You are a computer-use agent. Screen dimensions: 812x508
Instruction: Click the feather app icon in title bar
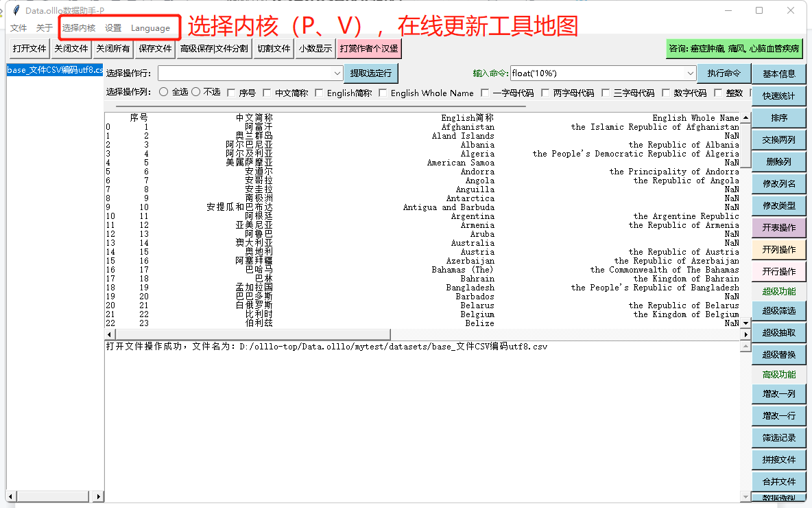click(x=16, y=10)
